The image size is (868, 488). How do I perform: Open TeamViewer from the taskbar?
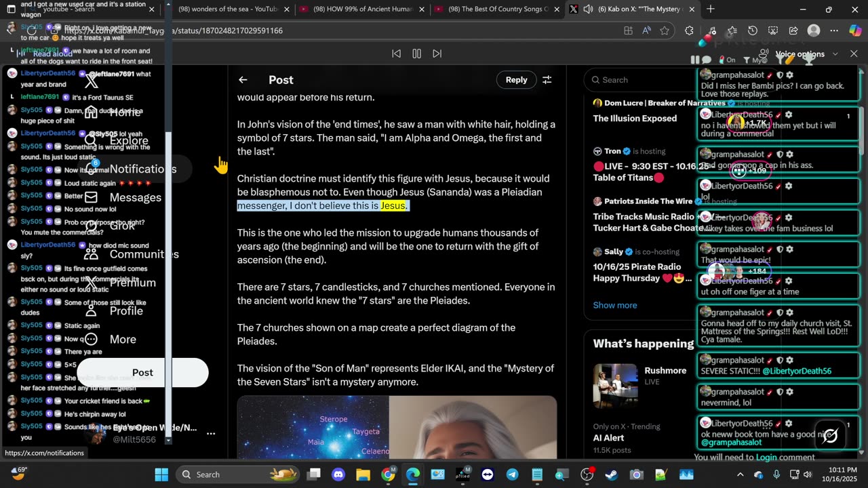coord(488,474)
